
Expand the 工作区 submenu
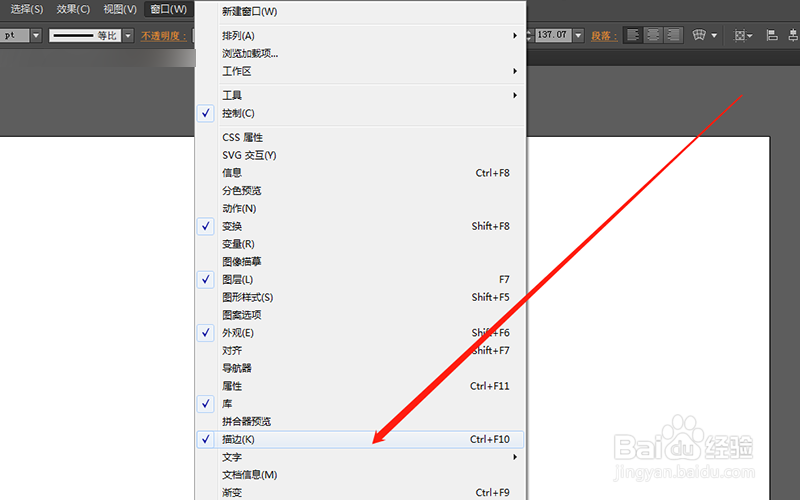pyautogui.click(x=360, y=71)
